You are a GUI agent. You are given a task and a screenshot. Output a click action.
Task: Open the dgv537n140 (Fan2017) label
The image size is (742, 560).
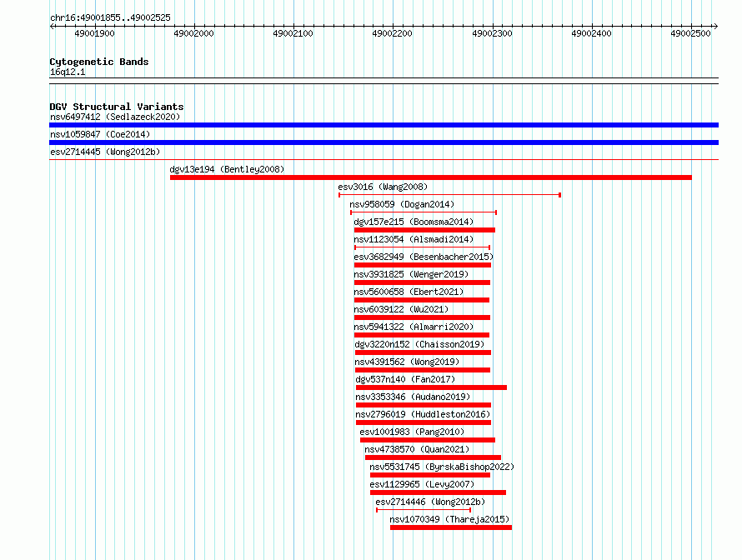(405, 379)
